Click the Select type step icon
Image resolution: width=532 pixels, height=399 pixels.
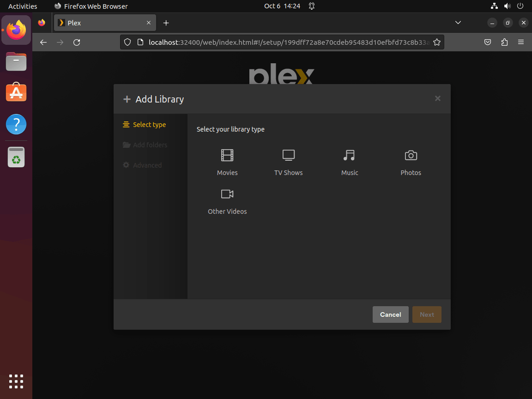pos(126,124)
